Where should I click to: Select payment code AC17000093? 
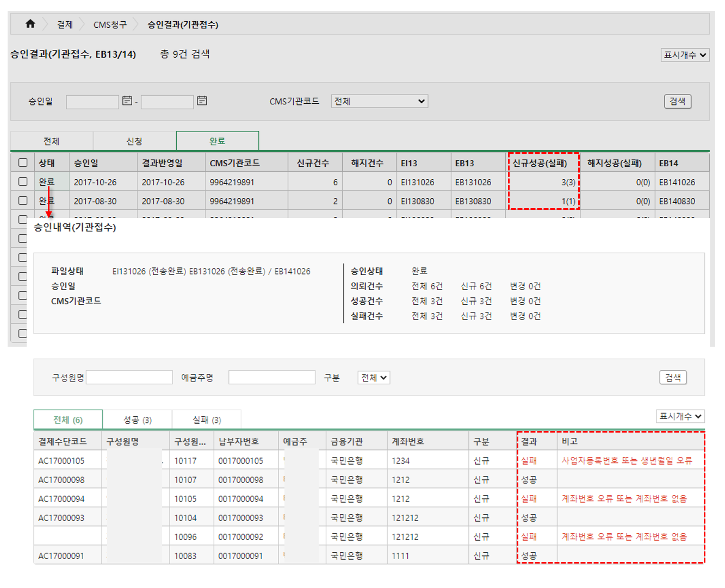(x=61, y=518)
